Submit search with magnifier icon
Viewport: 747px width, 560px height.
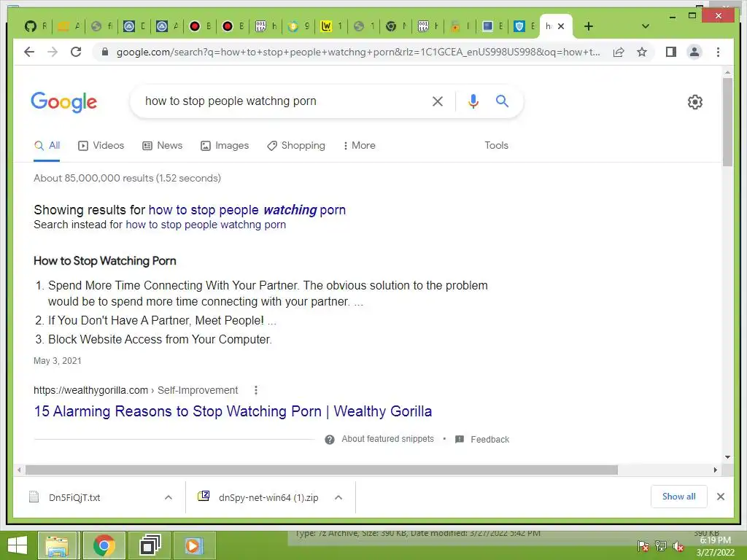tap(502, 101)
